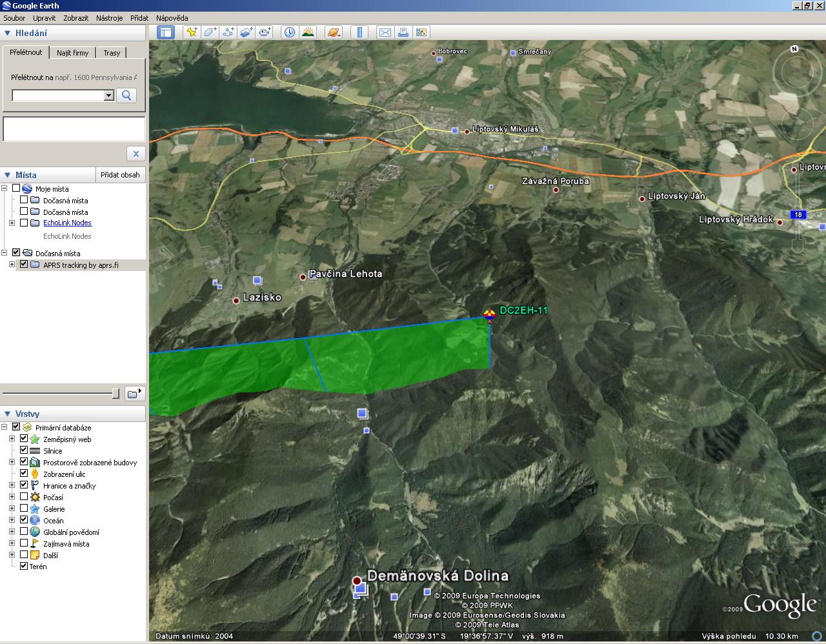Click the Pavčina Lehota place marker
The height and width of the screenshot is (644, 826).
pos(303,277)
